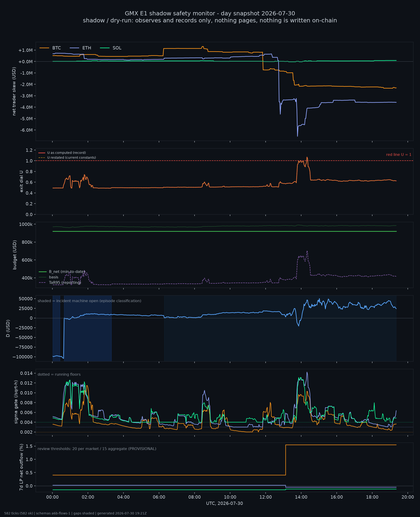Viewport: 420px width, 517px height.
Task: Click the BTC orange legend swatch
Action: [44, 48]
